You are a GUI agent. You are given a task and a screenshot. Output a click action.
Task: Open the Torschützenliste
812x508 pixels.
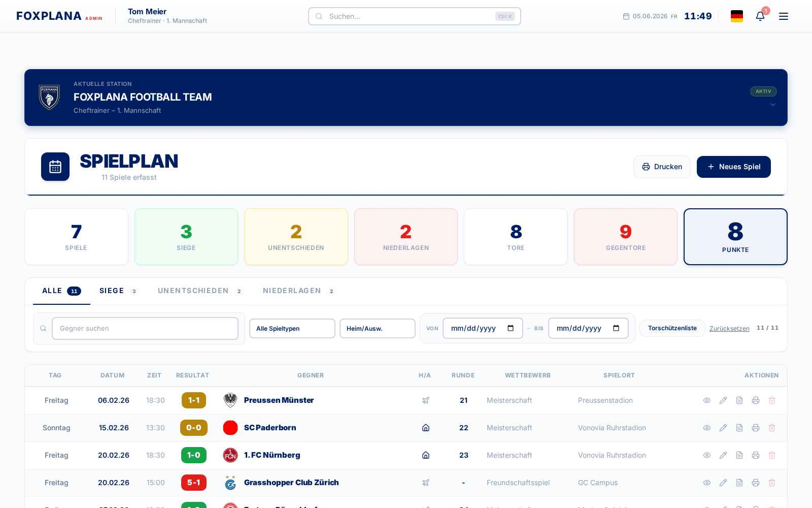click(672, 328)
